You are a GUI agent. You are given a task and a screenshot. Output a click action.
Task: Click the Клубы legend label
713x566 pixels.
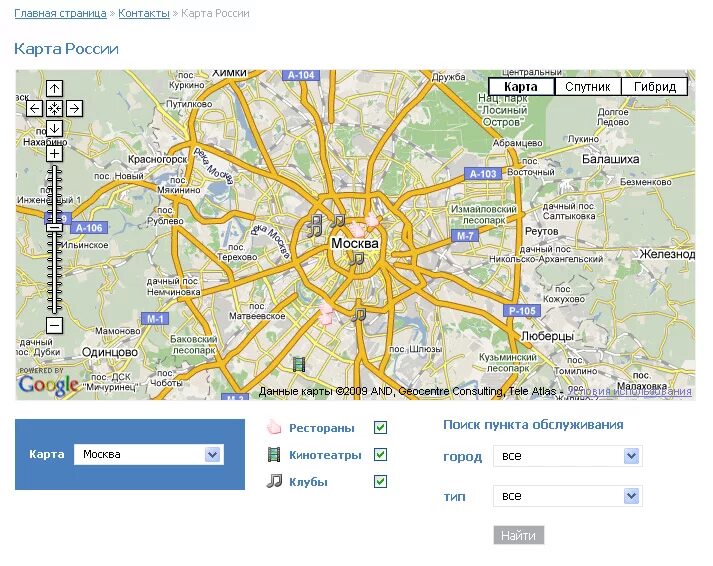(308, 482)
